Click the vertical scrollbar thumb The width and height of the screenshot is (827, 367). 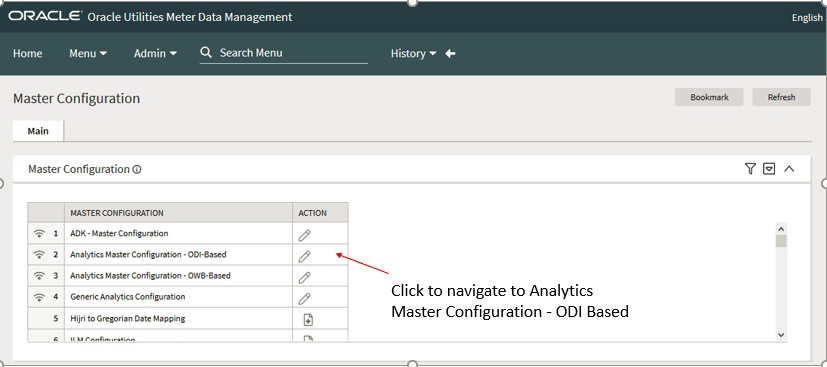point(781,242)
